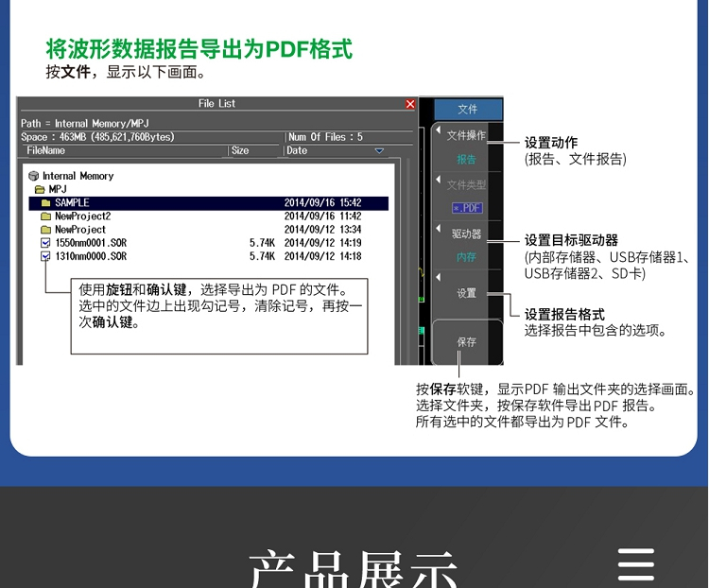The height and width of the screenshot is (588, 709).
Task: Click the NewProject2 folder icon
Action: pos(45,216)
